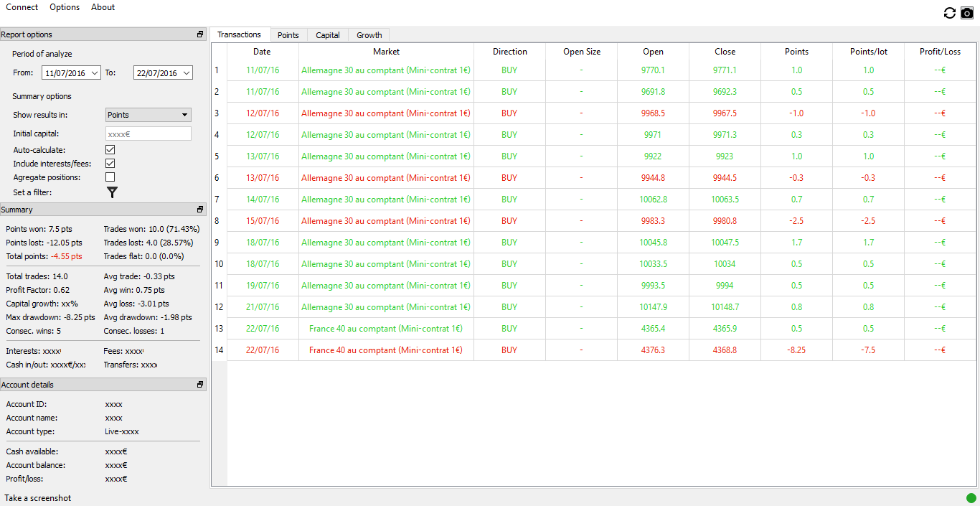Click the camera screenshot icon
The height and width of the screenshot is (506, 980).
coord(967,13)
